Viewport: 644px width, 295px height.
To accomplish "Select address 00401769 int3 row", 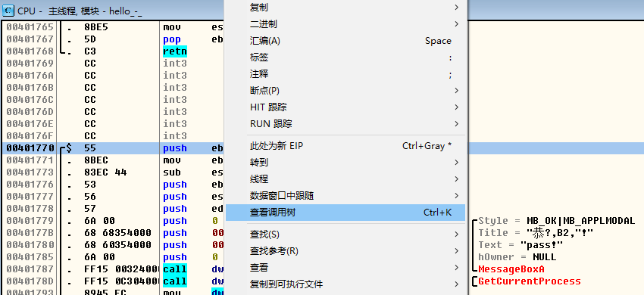I will 30,64.
